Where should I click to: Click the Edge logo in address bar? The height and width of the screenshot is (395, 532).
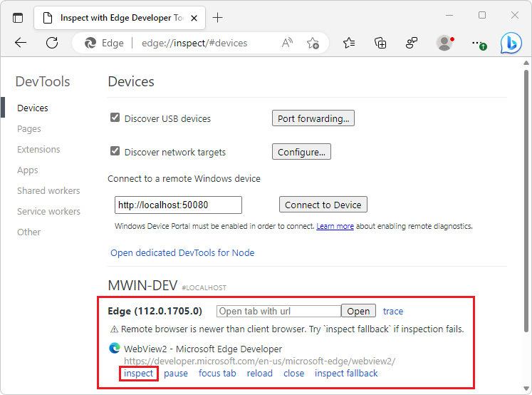click(x=90, y=43)
